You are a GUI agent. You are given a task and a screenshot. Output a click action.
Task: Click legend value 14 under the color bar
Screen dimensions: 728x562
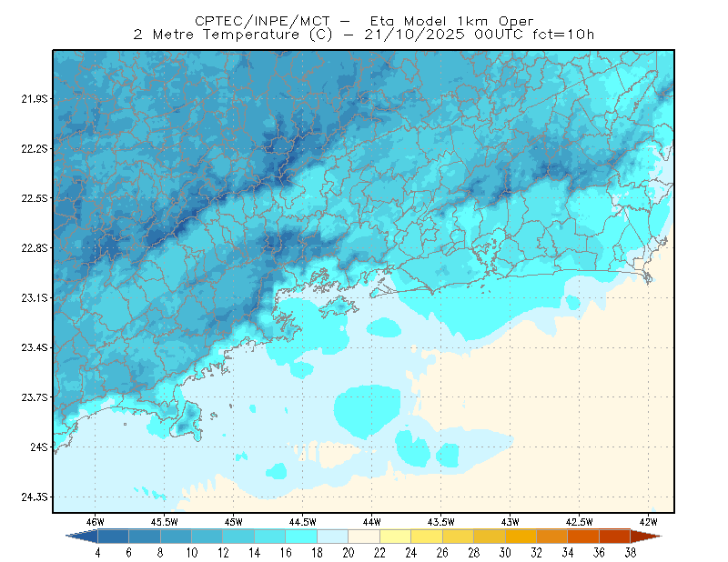255,553
